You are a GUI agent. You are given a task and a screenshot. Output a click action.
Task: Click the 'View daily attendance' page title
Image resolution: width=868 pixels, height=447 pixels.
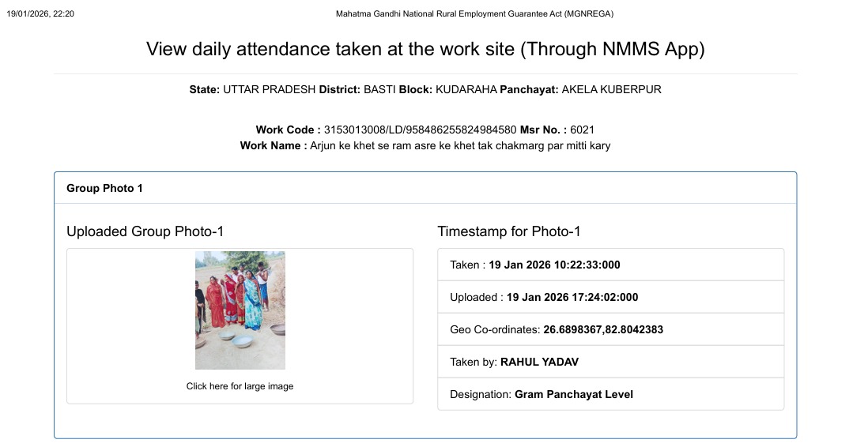425,49
